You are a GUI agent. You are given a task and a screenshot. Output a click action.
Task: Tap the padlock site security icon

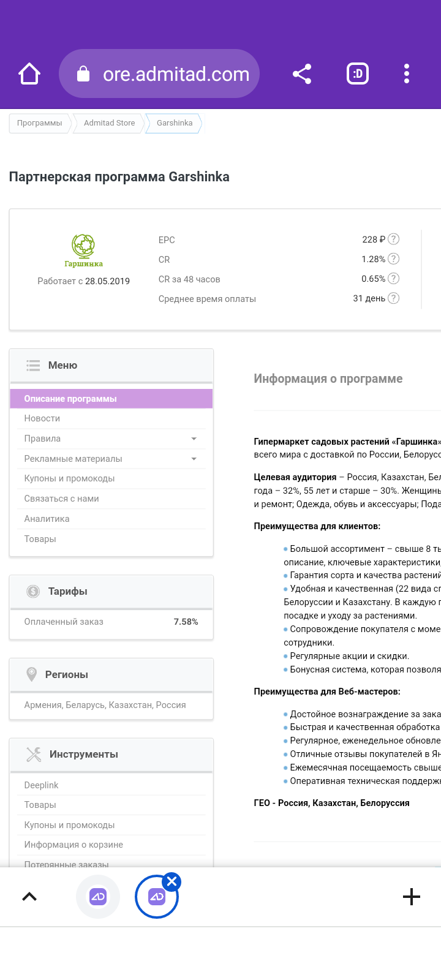pyautogui.click(x=83, y=74)
